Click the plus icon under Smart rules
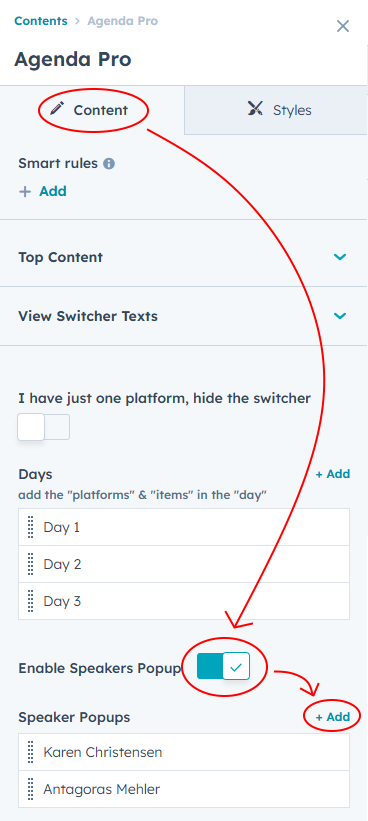This screenshot has width=368, height=821. click(25, 192)
